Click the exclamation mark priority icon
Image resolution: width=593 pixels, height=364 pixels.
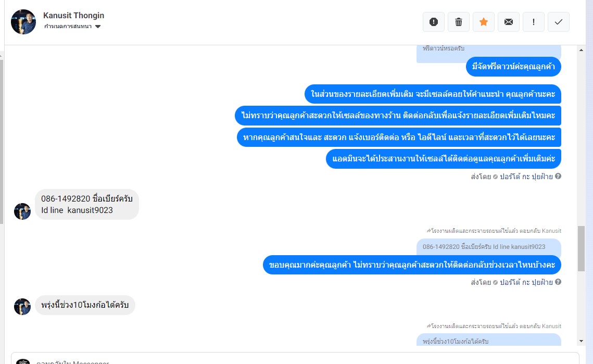pos(534,22)
